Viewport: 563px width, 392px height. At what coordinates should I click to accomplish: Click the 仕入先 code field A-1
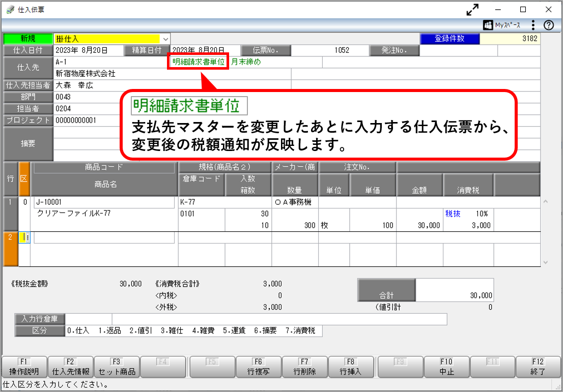click(110, 62)
